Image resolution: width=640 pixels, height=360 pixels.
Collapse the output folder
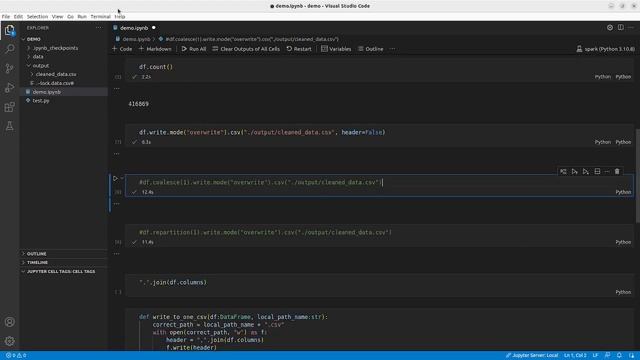[x=41, y=66]
